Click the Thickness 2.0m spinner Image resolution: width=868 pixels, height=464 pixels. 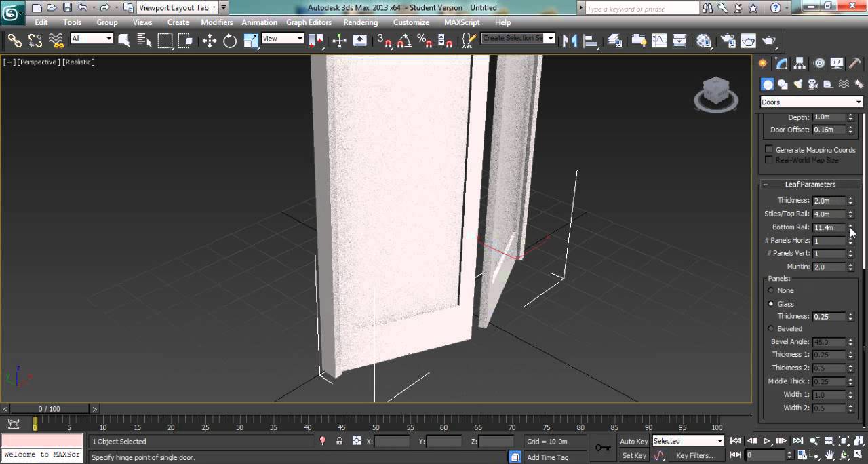click(850, 201)
